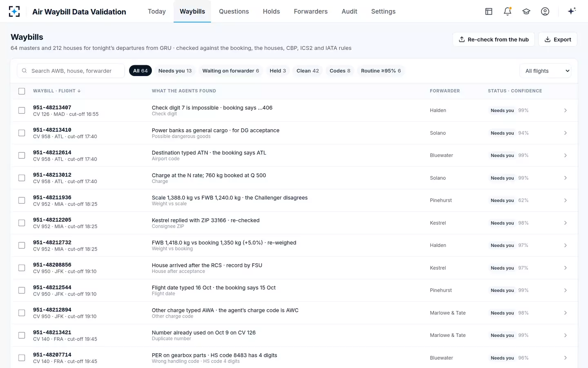588x368 pixels.
Task: Open row 951-48212614 using its chevron arrow
Action: click(x=566, y=155)
